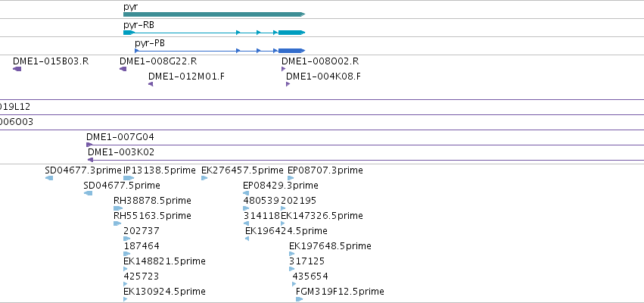Click the EK276457.5prime EST arrow
Image resolution: width=644 pixels, height=303 pixels.
point(204,178)
